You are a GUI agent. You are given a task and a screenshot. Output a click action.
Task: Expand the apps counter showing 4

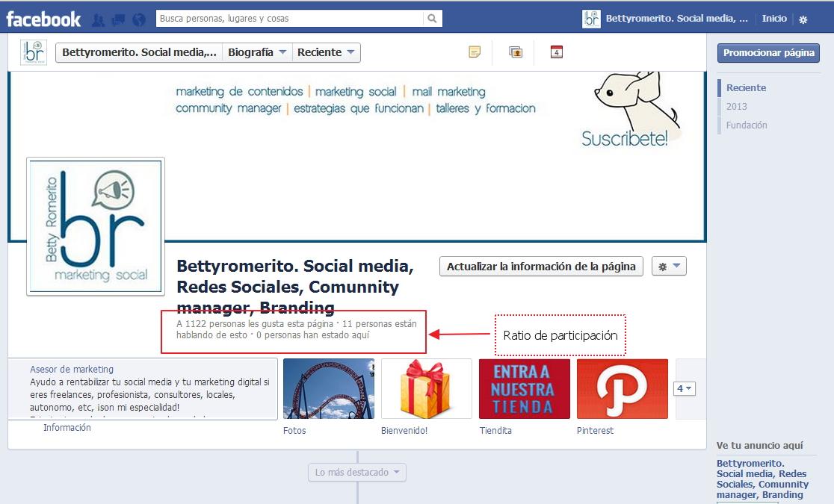(x=685, y=388)
